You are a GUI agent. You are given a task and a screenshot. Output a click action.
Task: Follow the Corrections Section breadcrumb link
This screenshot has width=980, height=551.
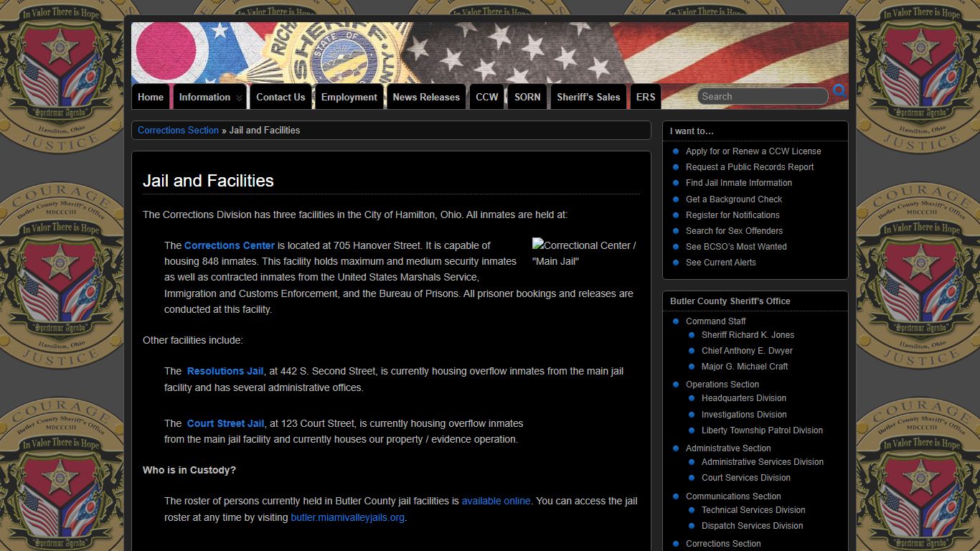pyautogui.click(x=178, y=130)
